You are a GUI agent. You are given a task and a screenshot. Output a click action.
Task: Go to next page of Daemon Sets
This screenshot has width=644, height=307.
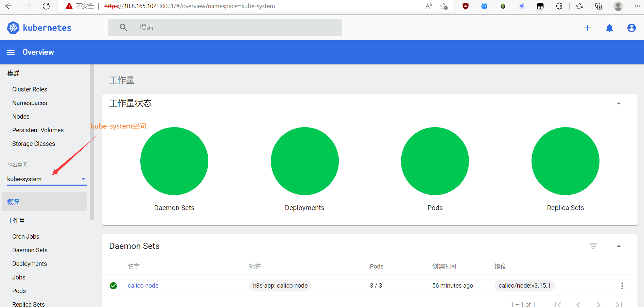click(x=598, y=304)
